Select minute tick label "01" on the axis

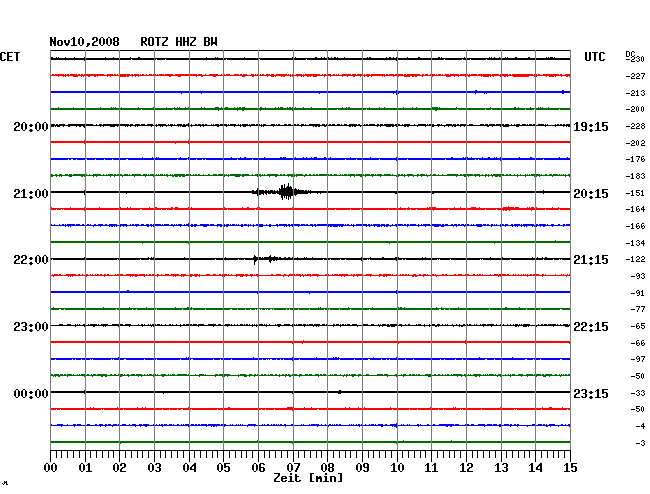point(85,468)
